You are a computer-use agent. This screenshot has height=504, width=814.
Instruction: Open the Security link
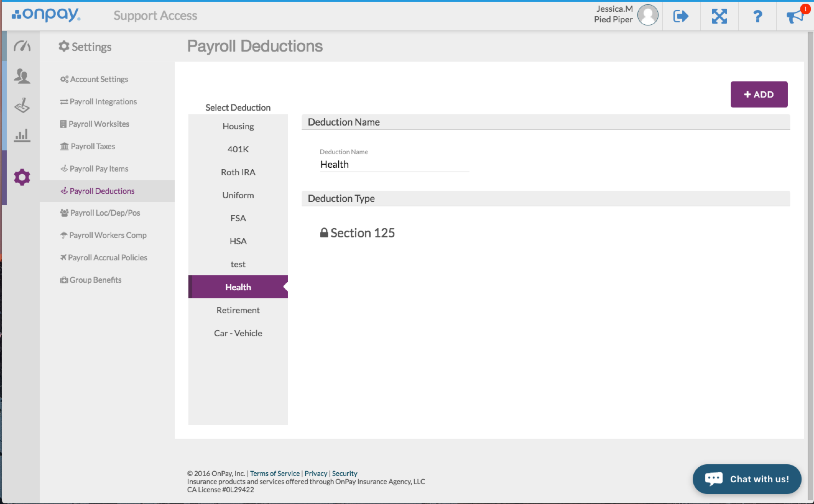point(345,473)
